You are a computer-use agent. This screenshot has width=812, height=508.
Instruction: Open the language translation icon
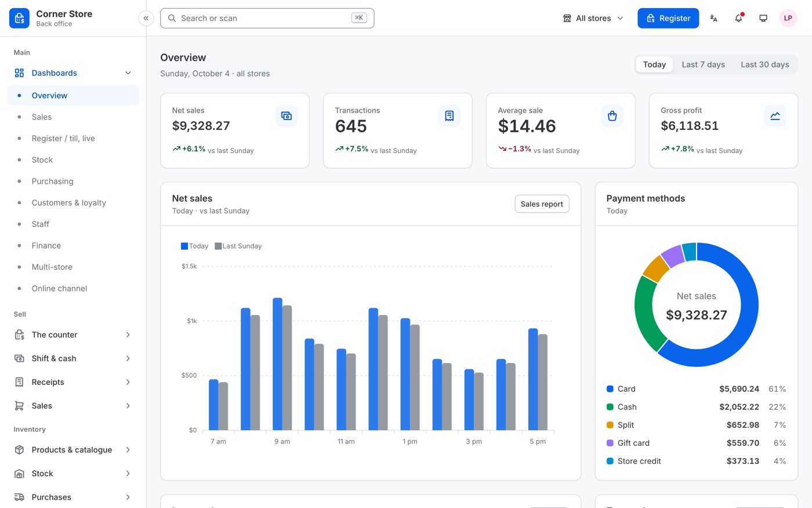pos(713,18)
